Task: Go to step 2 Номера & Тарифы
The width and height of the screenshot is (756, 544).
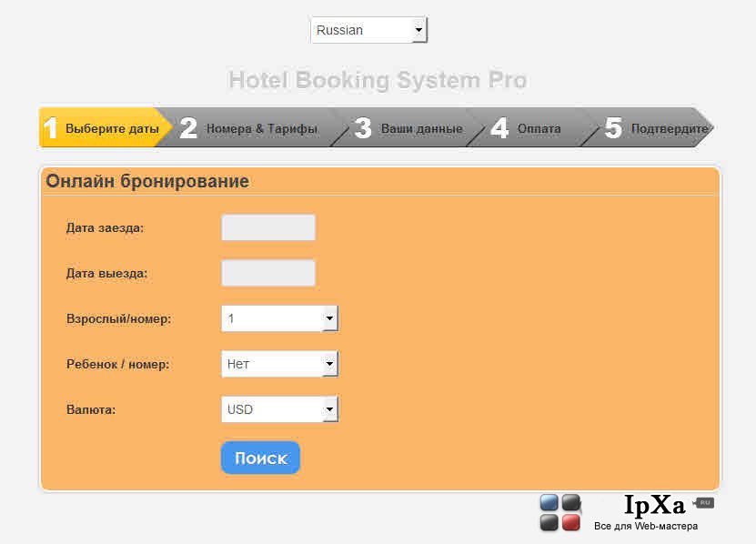Action: [248, 127]
